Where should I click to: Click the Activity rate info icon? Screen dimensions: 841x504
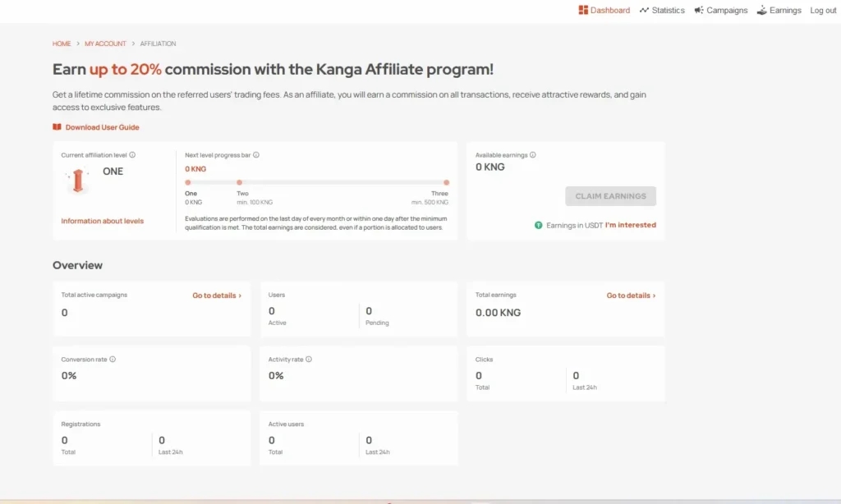(309, 360)
